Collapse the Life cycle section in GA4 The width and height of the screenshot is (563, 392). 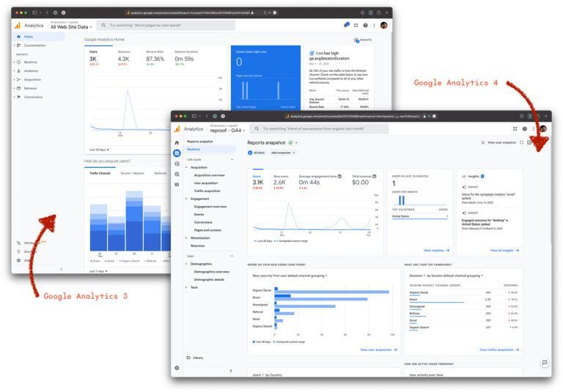[232, 160]
